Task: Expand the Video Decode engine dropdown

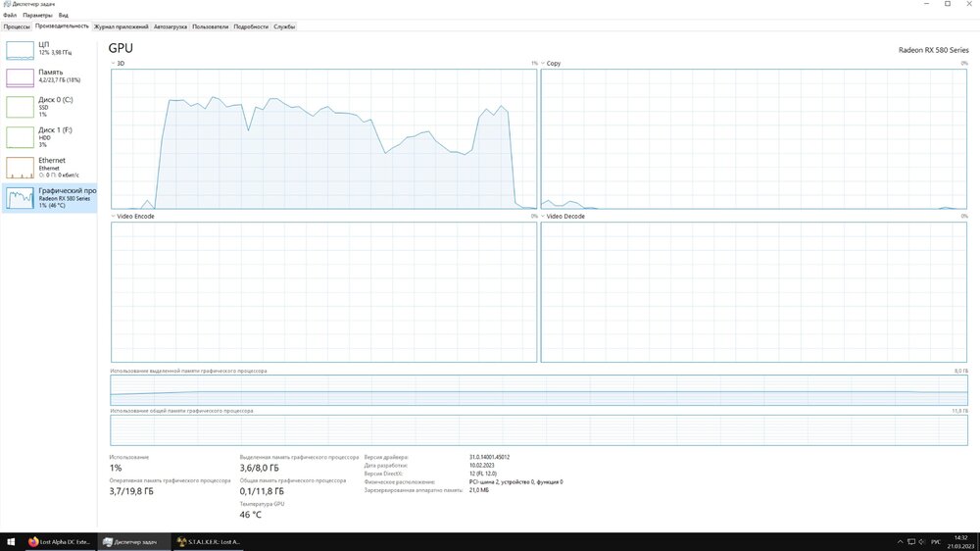Action: point(545,217)
